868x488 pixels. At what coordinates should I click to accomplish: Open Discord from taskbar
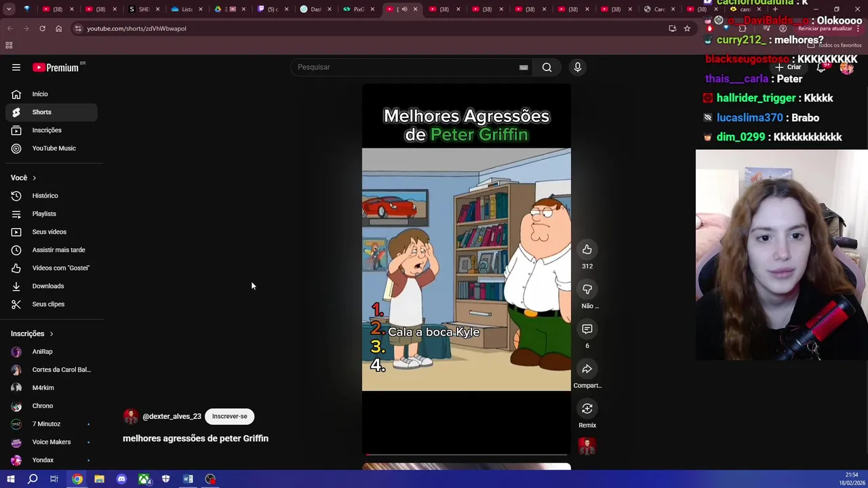[121, 479]
